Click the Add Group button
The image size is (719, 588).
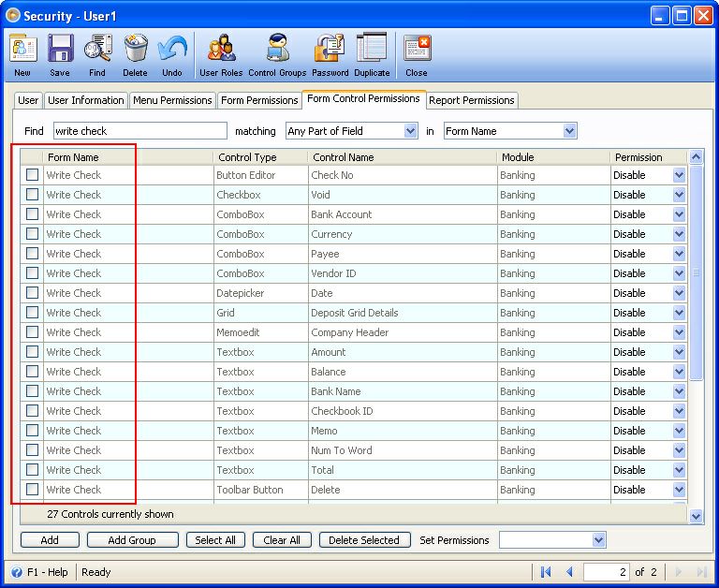pyautogui.click(x=132, y=540)
